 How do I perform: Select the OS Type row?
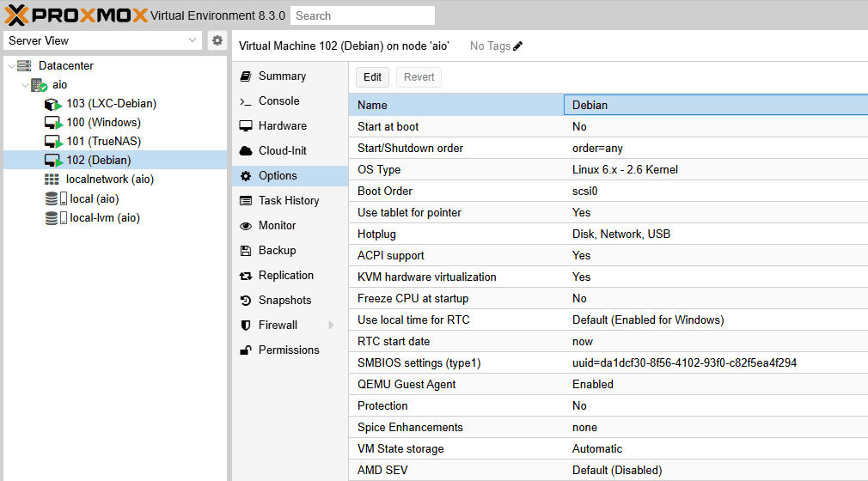[608, 169]
